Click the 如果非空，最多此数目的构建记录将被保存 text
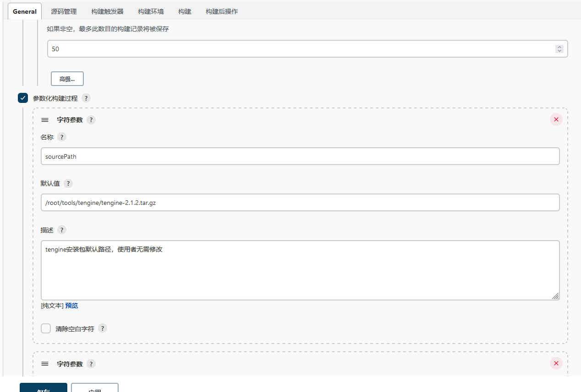Viewport: 581px width, 392px height. click(108, 29)
